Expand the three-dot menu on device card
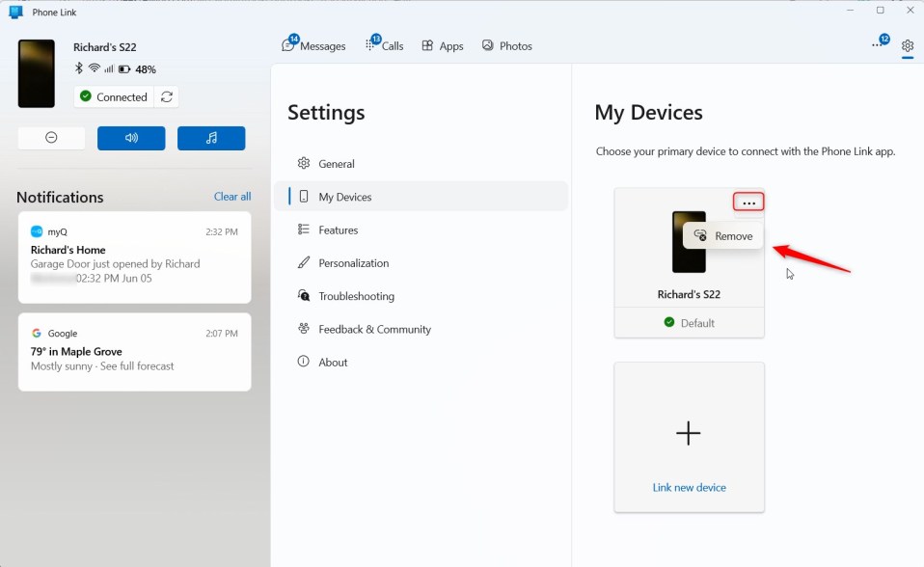The width and height of the screenshot is (924, 567). coord(748,202)
